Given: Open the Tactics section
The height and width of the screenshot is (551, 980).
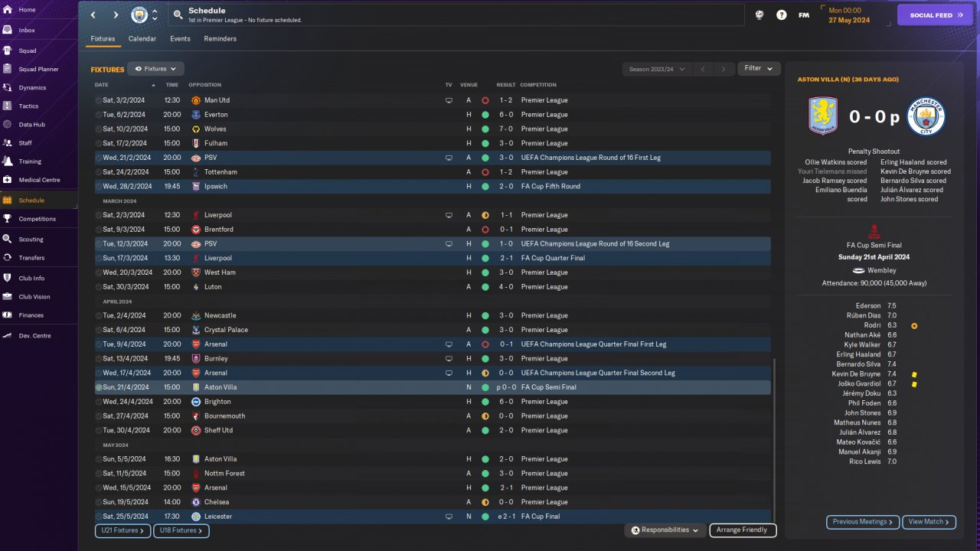Looking at the screenshot, I should (x=28, y=106).
